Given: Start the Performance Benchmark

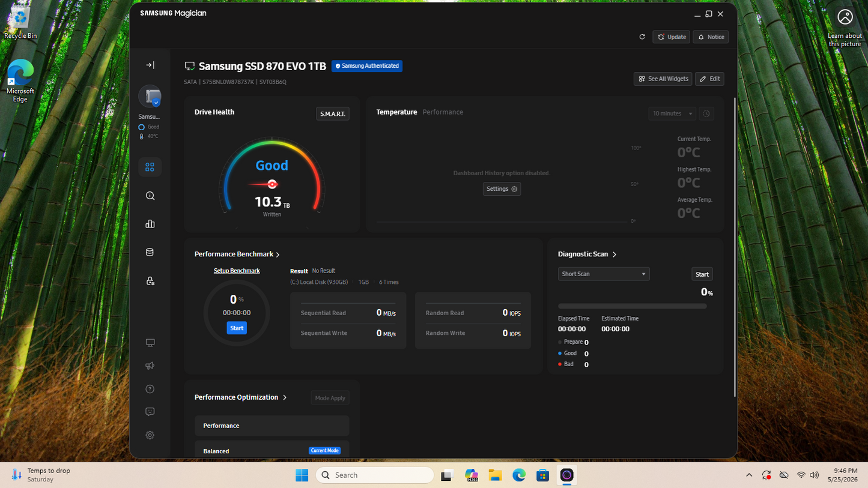Looking at the screenshot, I should [x=237, y=328].
